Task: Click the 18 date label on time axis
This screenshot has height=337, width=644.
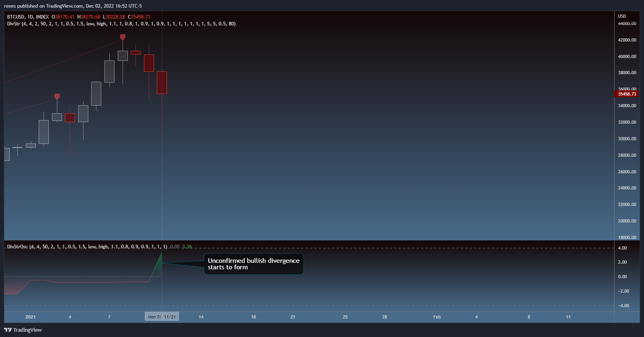Action: click(254, 317)
